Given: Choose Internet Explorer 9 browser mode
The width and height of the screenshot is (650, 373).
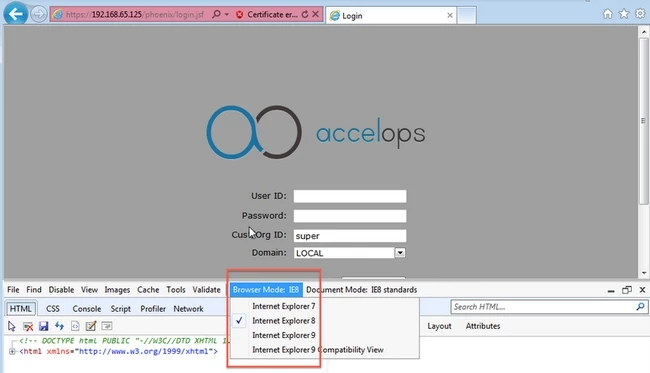Looking at the screenshot, I should click(284, 335).
